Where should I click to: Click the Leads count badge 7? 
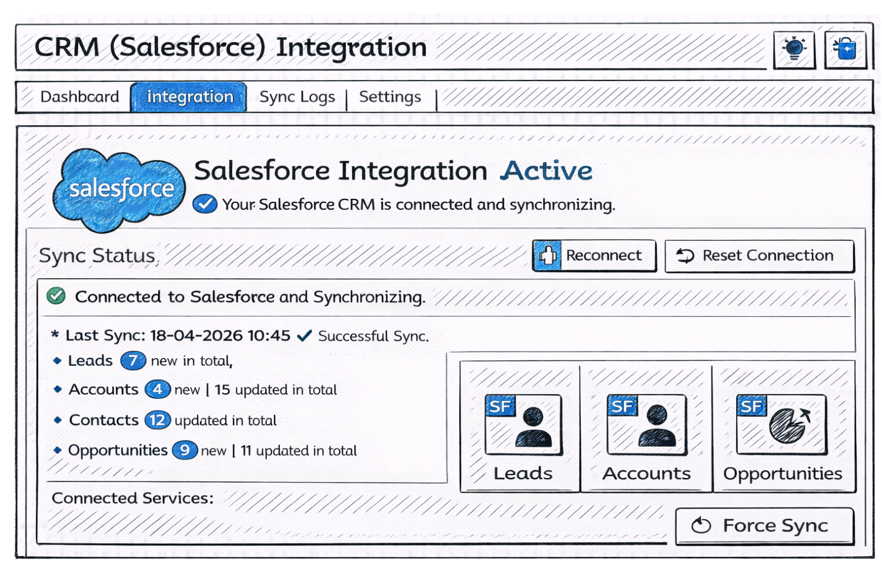[133, 360]
